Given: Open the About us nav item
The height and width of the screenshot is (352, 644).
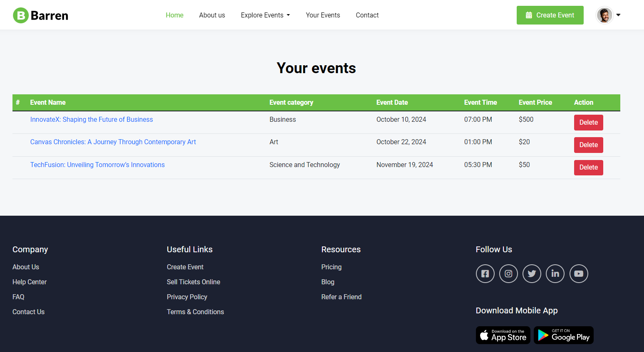Looking at the screenshot, I should point(212,15).
